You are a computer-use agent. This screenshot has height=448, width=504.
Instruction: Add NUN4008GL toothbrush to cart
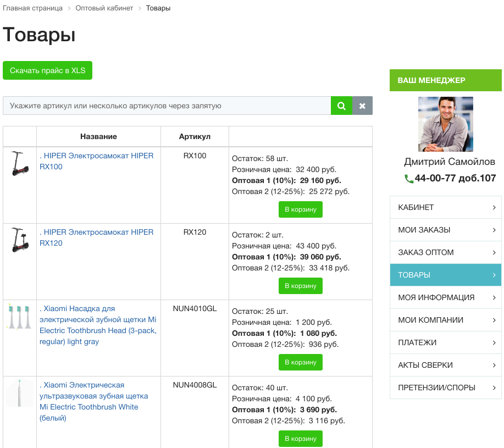click(301, 438)
